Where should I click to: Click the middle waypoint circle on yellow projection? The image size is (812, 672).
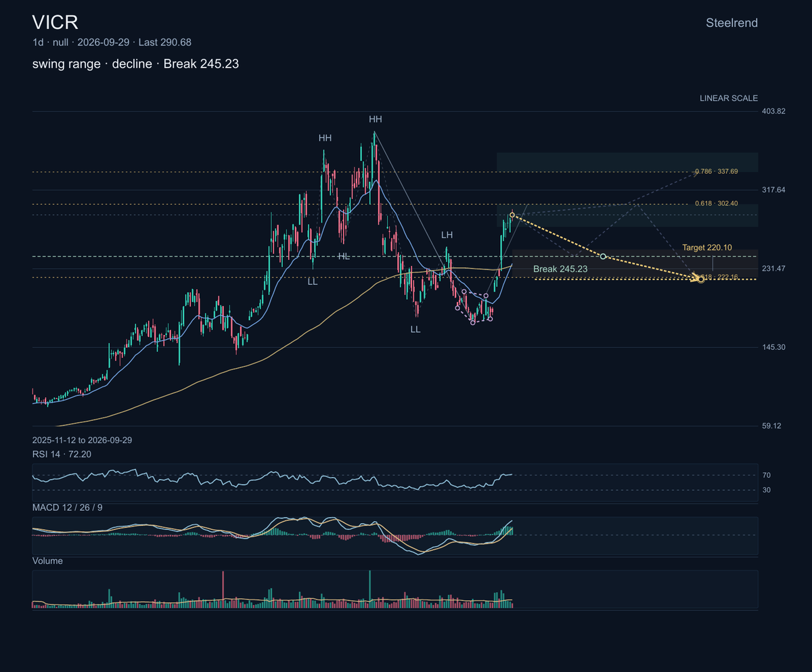coord(603,256)
